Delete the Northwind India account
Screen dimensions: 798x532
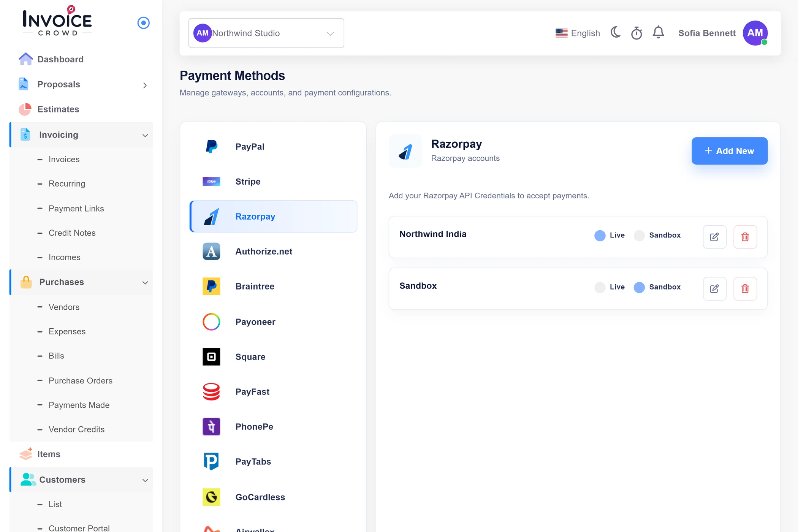tap(745, 237)
